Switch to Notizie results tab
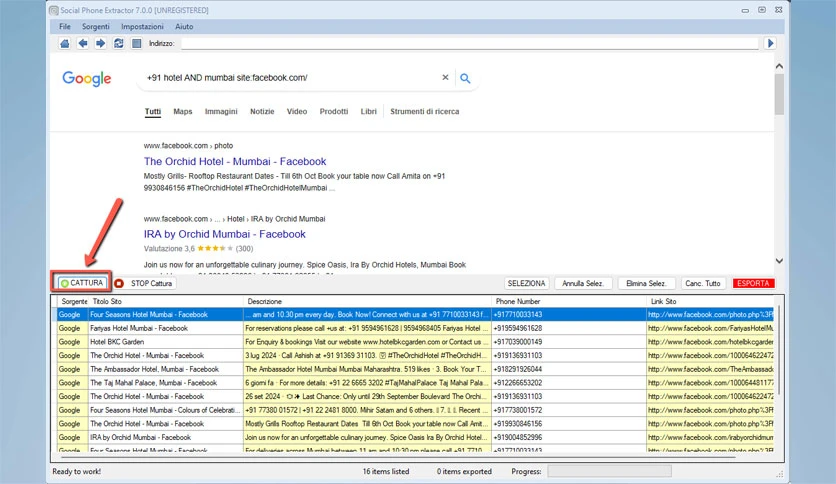 (x=262, y=111)
